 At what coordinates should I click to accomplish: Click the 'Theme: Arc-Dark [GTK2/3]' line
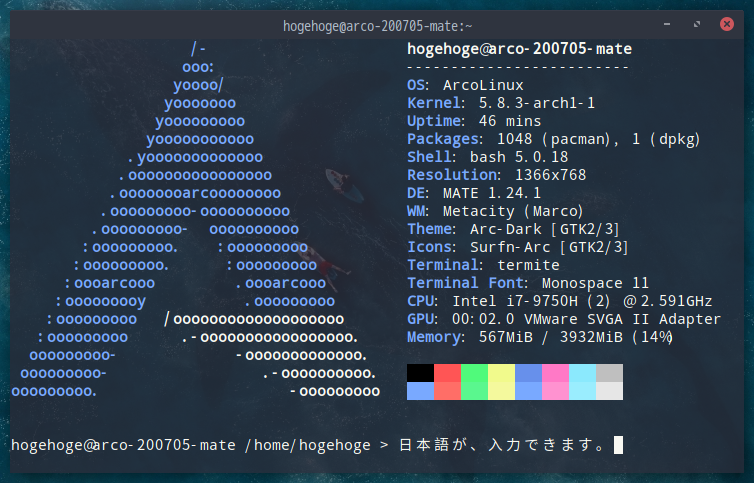pyautogui.click(x=513, y=229)
